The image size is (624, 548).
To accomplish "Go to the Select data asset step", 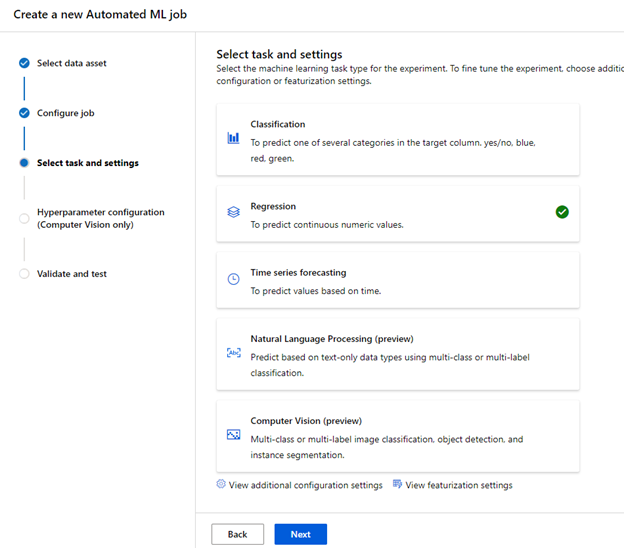I will (71, 63).
